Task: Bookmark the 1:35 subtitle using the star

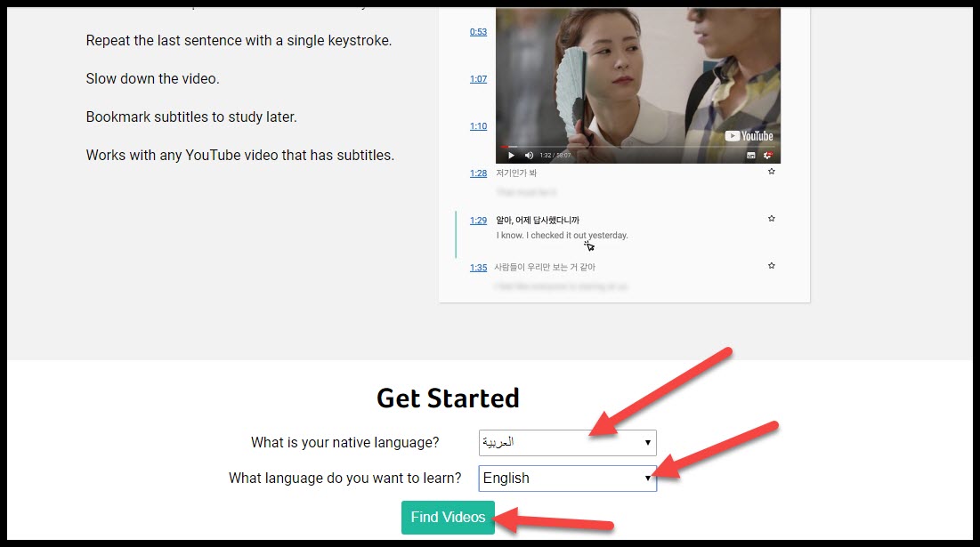Action: click(x=771, y=265)
